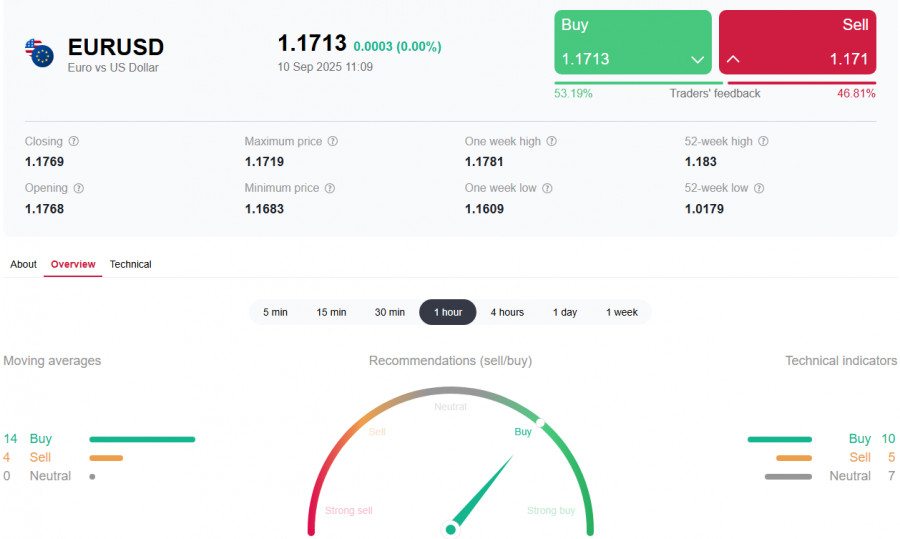The width and height of the screenshot is (900, 539).
Task: Click the EURUSD symbol title
Action: pos(116,47)
